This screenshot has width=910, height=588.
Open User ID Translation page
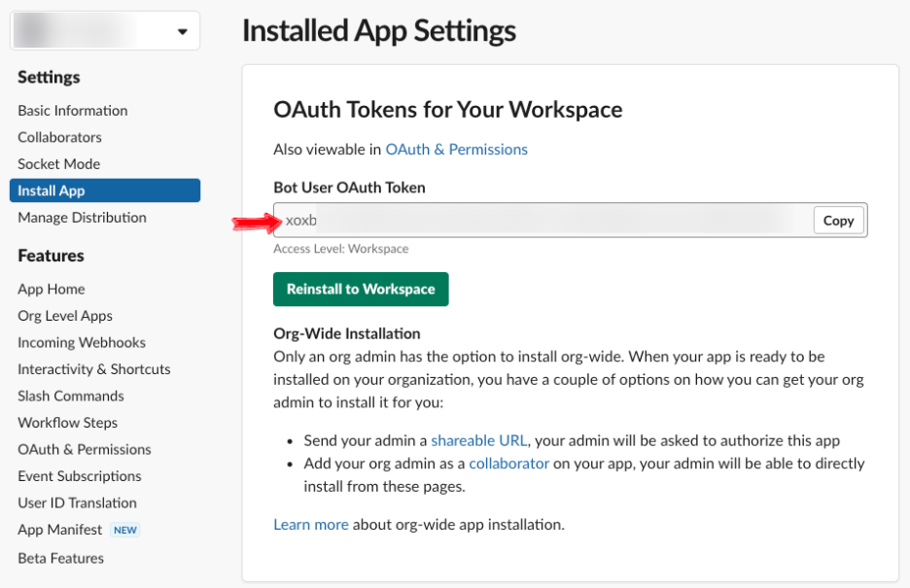(x=77, y=502)
